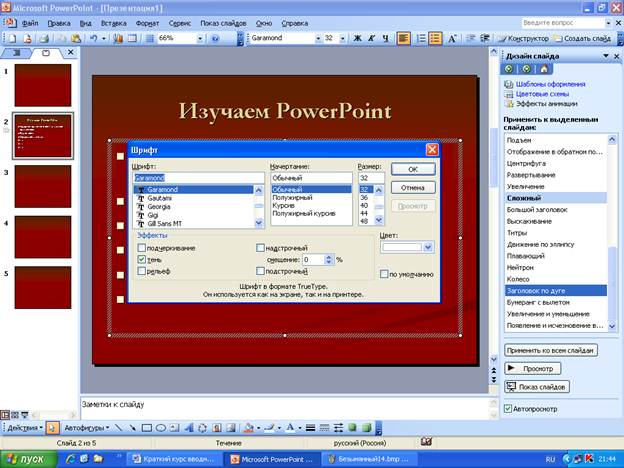Toggle bold formatting (Ж)

pyautogui.click(x=357, y=38)
